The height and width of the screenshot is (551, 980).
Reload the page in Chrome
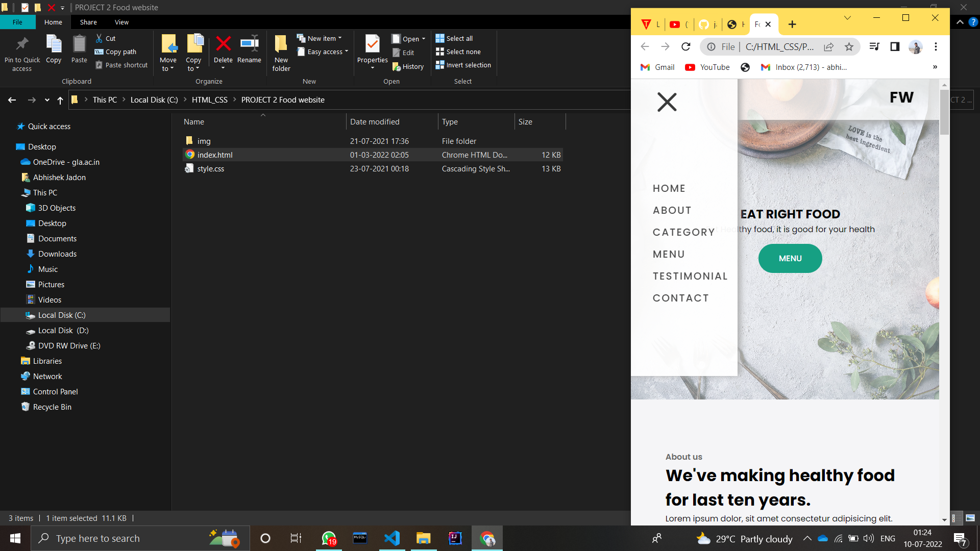685,46
